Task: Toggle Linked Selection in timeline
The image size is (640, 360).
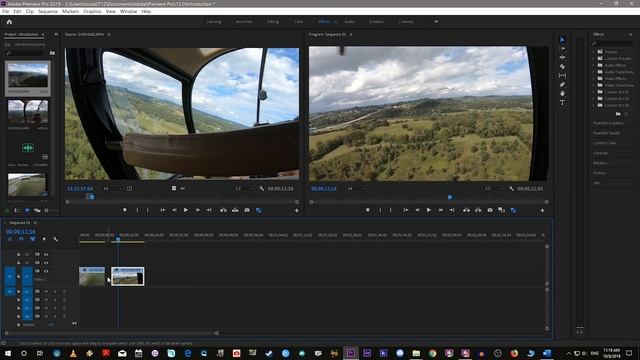Action: [33, 239]
